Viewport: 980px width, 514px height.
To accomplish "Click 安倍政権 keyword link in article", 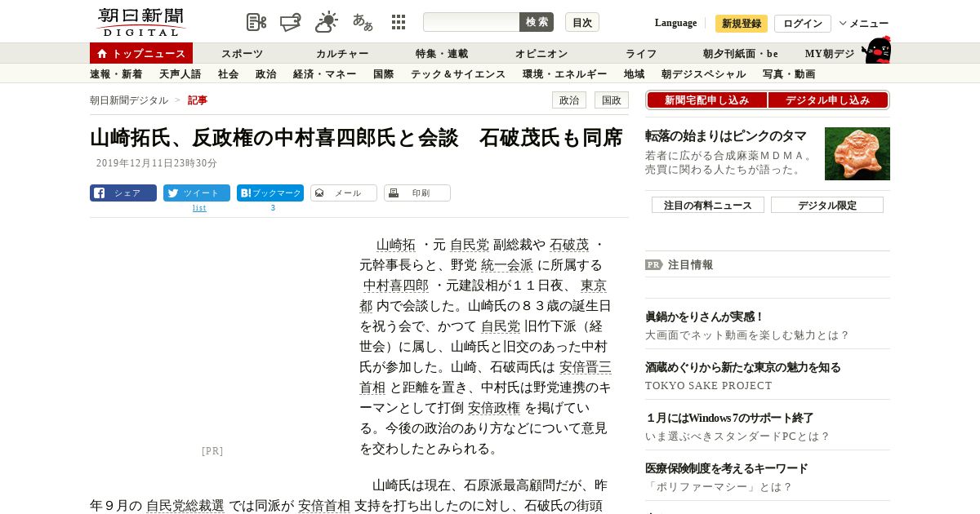I will pyautogui.click(x=494, y=408).
